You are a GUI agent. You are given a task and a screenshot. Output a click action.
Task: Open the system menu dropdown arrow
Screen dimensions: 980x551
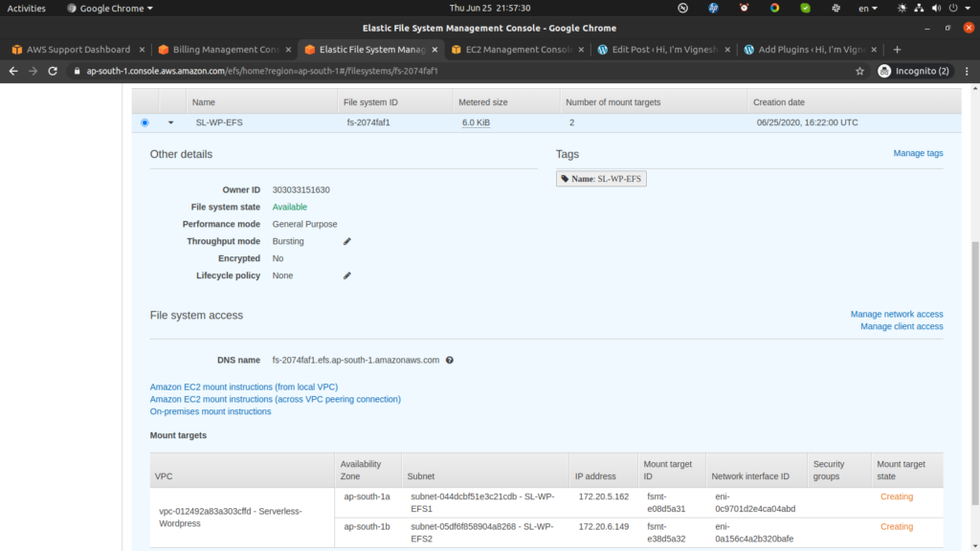click(968, 8)
